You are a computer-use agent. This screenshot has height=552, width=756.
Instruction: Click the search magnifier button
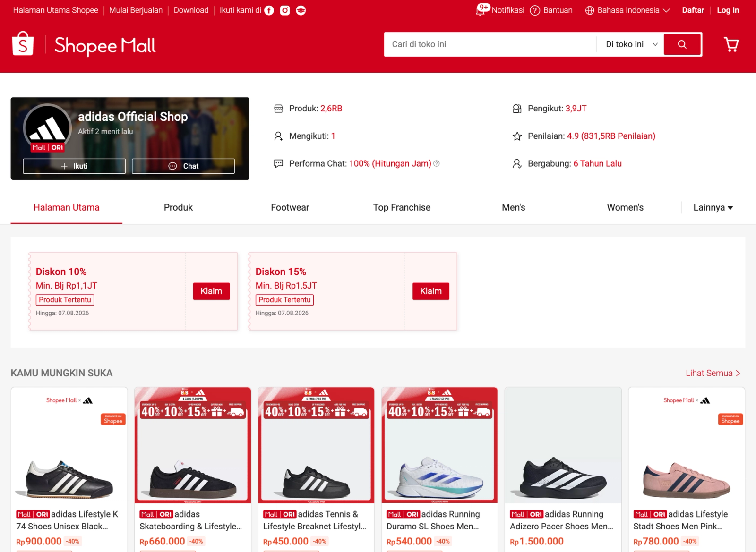coord(682,44)
